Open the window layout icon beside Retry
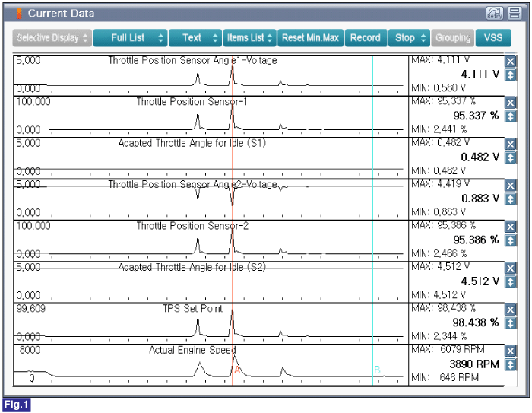This screenshot has width=532, height=413. [x=515, y=13]
